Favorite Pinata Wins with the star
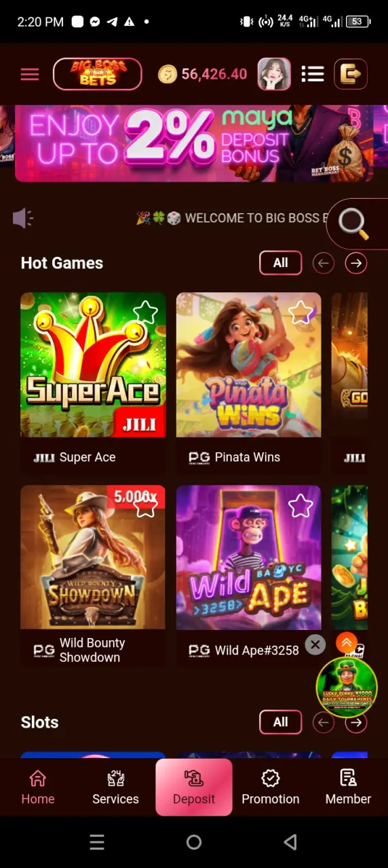The image size is (388, 868). [300, 313]
